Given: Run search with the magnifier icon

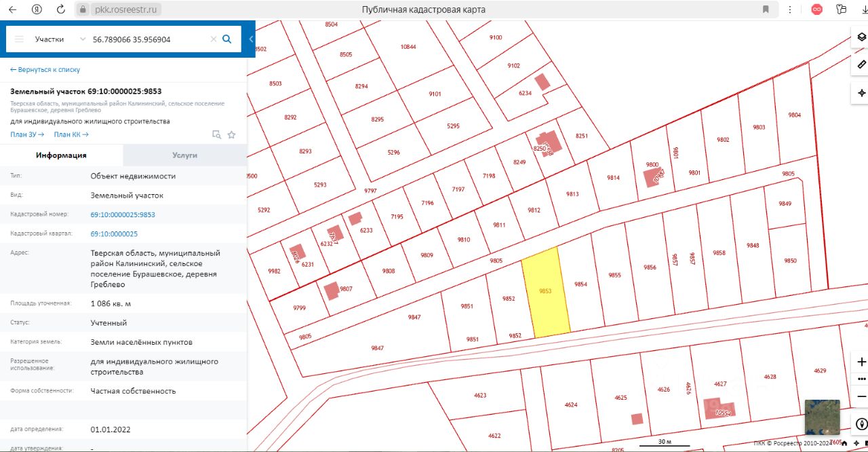Looking at the screenshot, I should pos(227,39).
